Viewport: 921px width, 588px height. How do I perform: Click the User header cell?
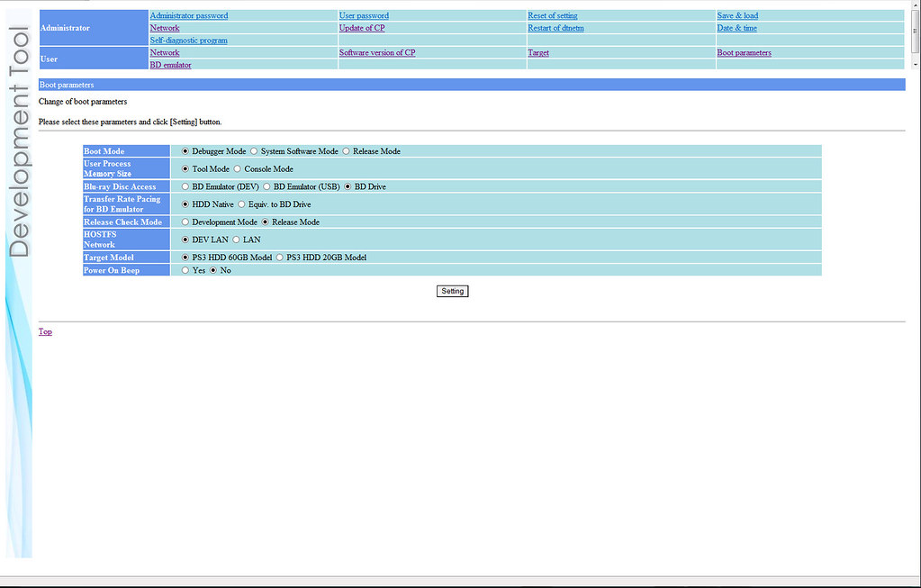point(94,59)
